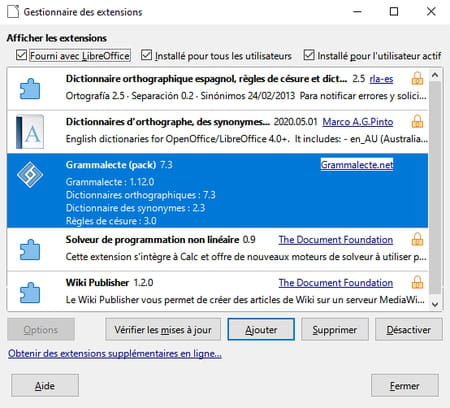Screen dimensions: 450x408
Task: Click Supprimer to remove the extension
Action: 335,330
